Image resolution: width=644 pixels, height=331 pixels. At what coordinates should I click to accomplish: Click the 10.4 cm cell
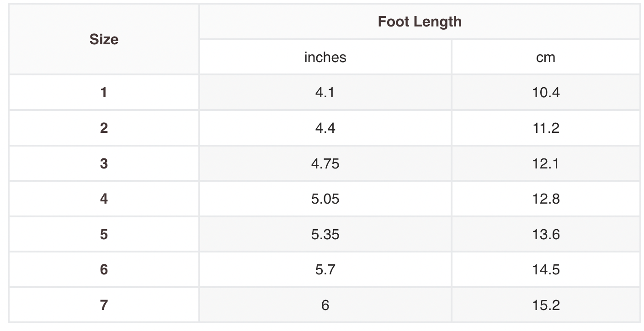[x=545, y=93]
